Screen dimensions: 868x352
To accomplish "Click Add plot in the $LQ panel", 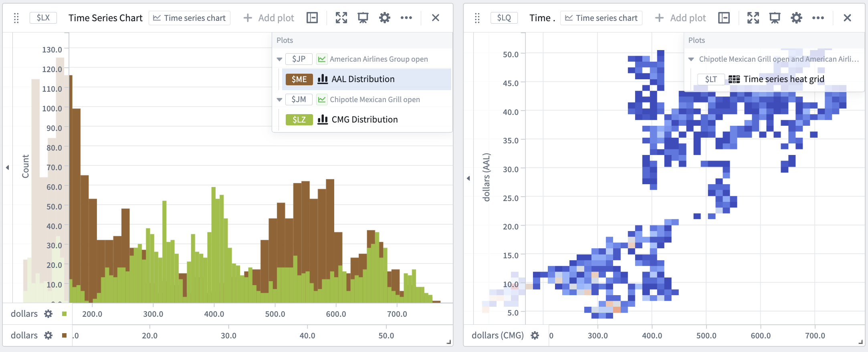I will (x=680, y=18).
